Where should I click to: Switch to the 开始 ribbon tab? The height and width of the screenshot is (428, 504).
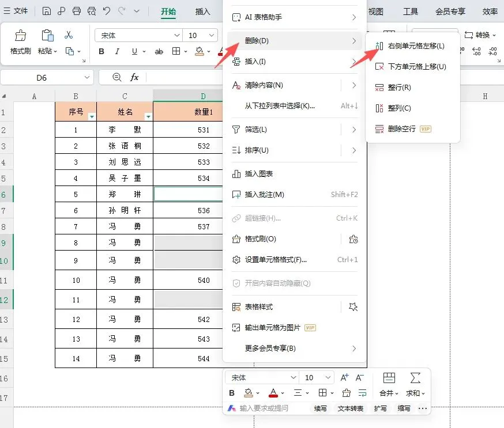point(168,12)
